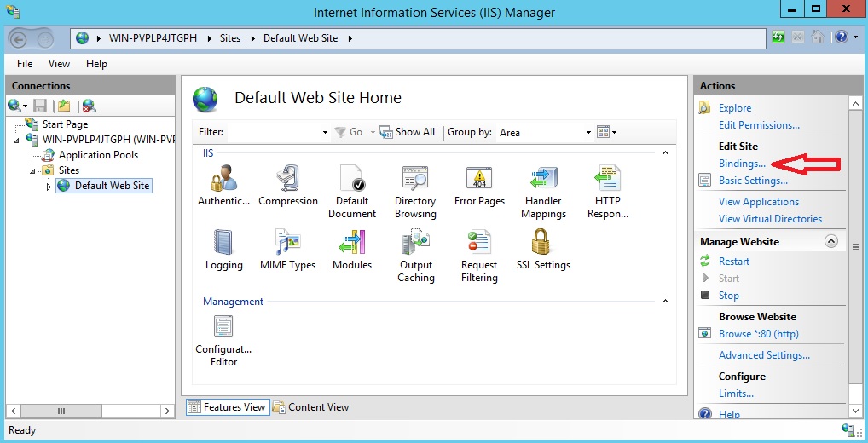This screenshot has width=868, height=443.
Task: Open SSL Settings feature
Action: point(543,250)
